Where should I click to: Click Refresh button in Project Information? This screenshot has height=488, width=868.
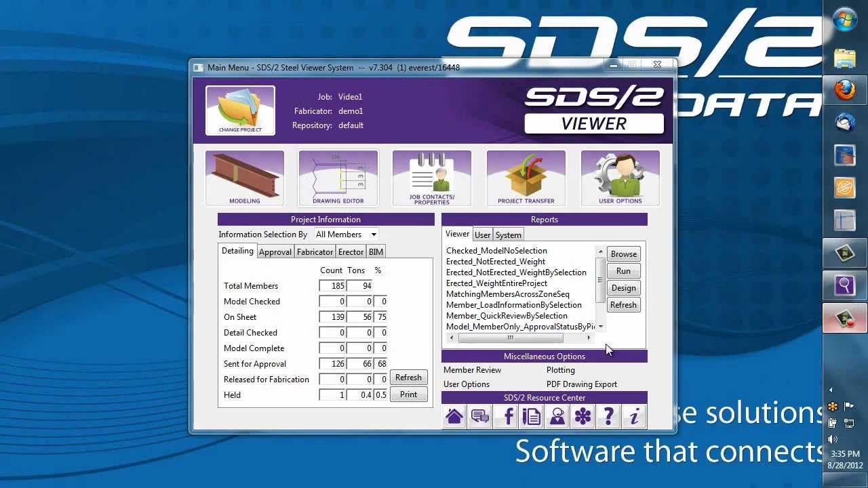(x=408, y=378)
